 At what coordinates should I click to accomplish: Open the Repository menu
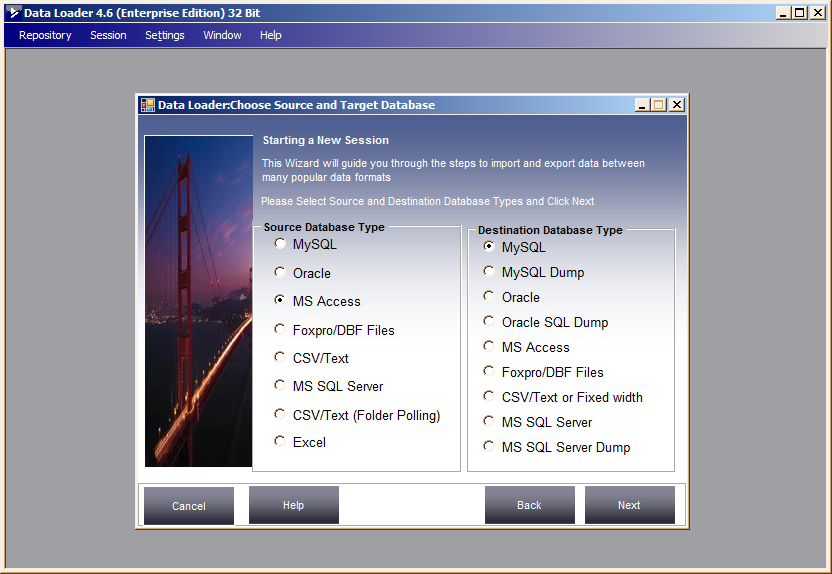coord(45,35)
